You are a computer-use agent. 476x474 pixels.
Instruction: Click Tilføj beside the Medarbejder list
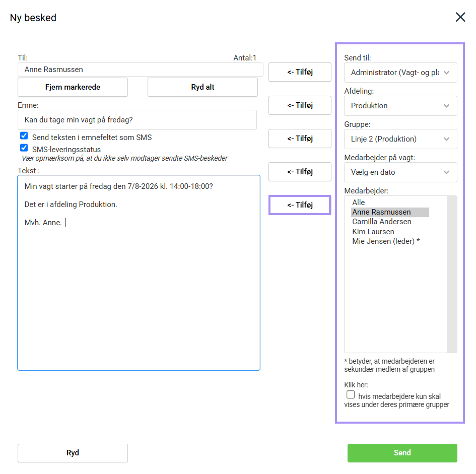300,205
